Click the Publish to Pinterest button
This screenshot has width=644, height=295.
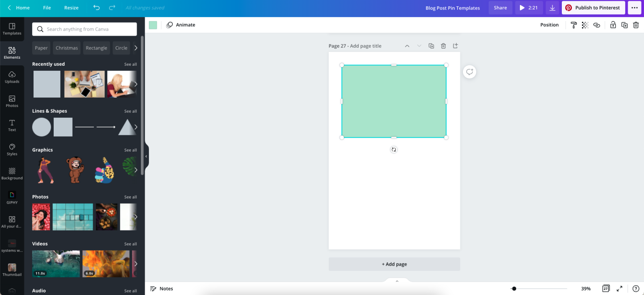pos(593,8)
